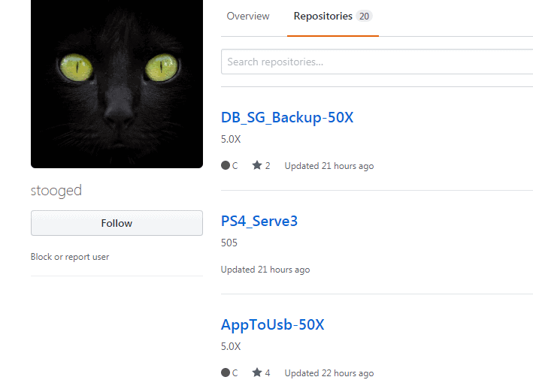
Task: Click Block or report user
Action: 70,257
